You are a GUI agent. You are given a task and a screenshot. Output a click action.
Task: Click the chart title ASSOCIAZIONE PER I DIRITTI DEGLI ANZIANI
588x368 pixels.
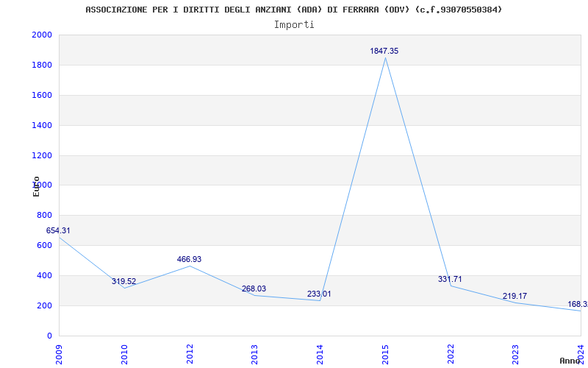[x=293, y=10]
